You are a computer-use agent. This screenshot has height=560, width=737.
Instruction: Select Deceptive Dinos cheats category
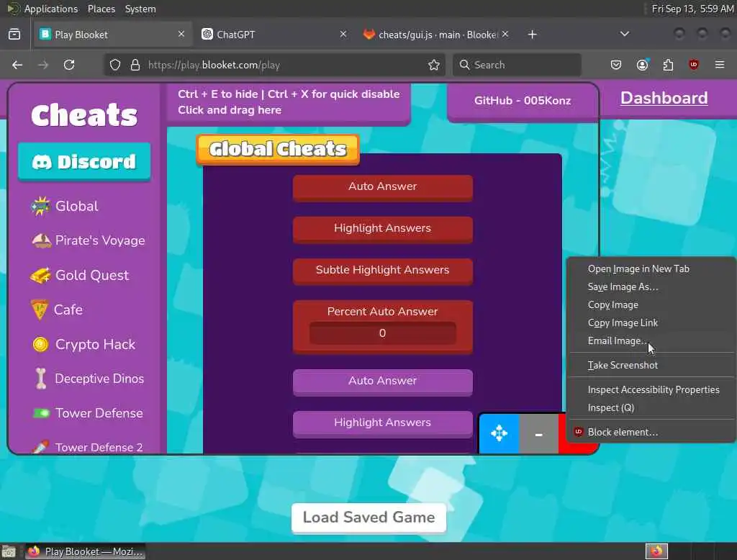(89, 379)
